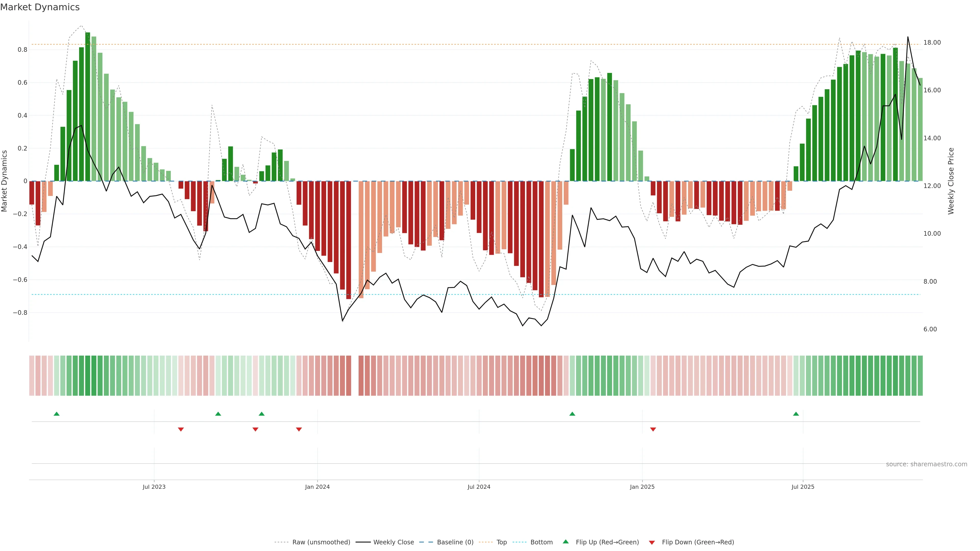Screen dimensions: 980x551
Task: Click the green flip-up marker just before Jul 2025
Action: point(796,414)
